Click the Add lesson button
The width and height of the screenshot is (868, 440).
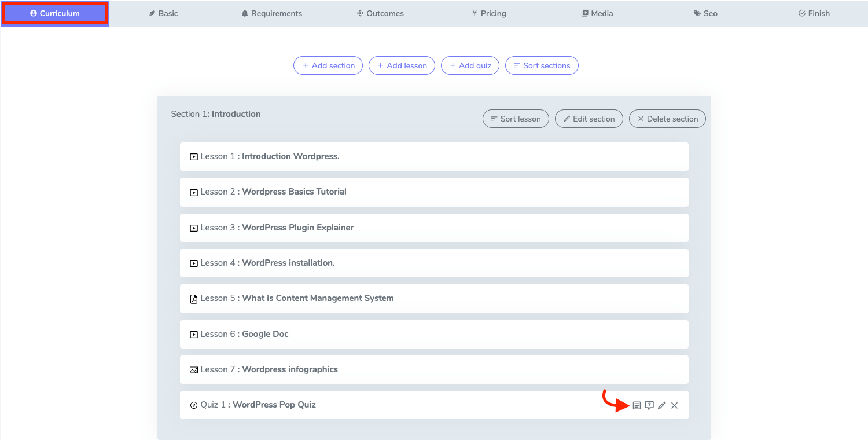(x=402, y=65)
